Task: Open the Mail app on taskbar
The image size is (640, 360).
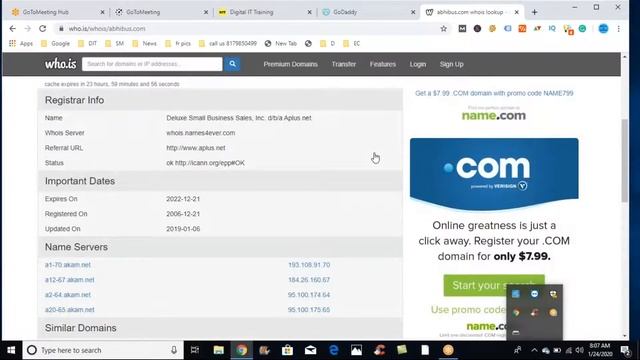Action: point(310,350)
